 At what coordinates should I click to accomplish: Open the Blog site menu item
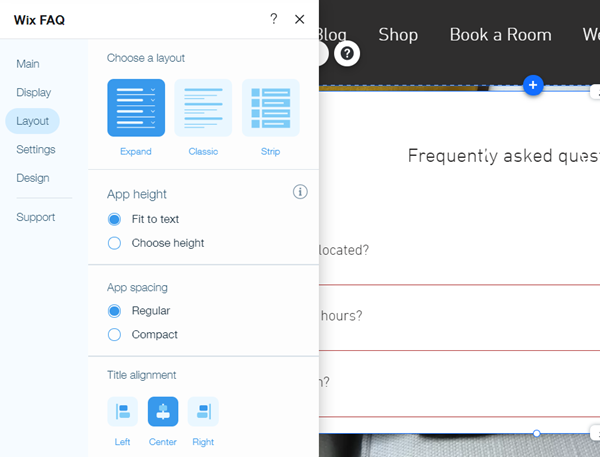[x=333, y=36]
